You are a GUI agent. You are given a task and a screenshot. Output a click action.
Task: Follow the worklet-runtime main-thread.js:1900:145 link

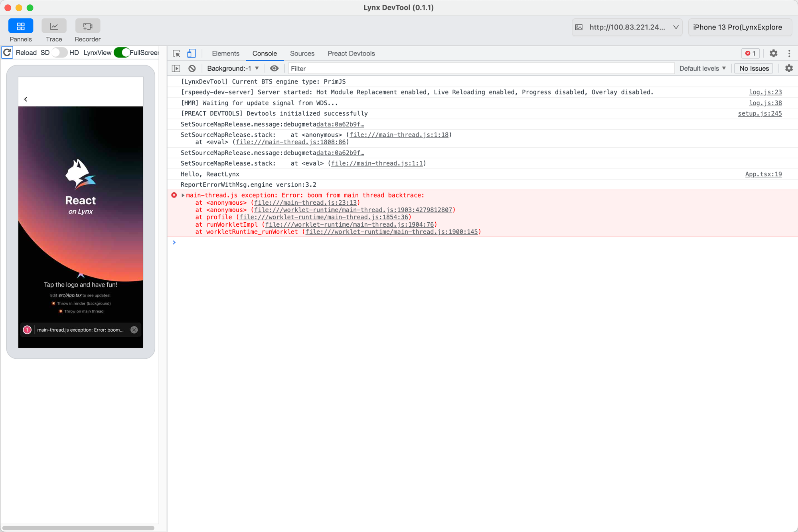(392, 232)
